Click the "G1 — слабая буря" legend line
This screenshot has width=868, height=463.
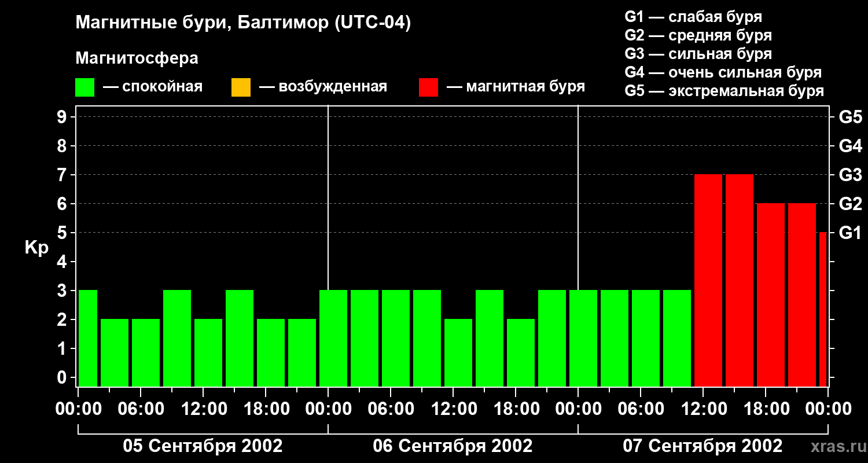tap(693, 17)
